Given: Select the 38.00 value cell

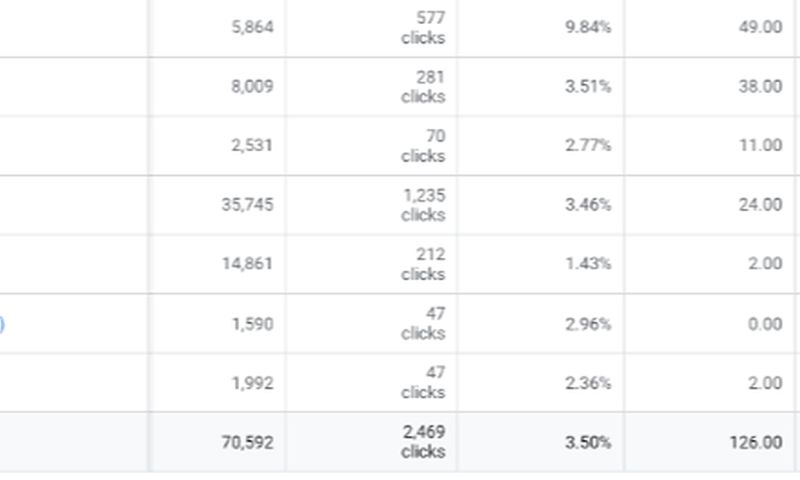Looking at the screenshot, I should (760, 86).
